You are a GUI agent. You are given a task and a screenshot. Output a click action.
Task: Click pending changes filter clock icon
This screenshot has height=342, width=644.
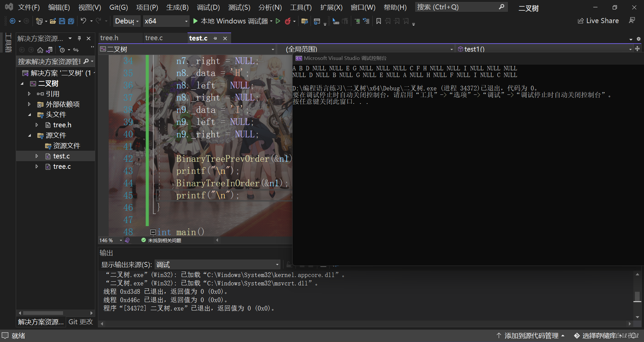click(62, 50)
